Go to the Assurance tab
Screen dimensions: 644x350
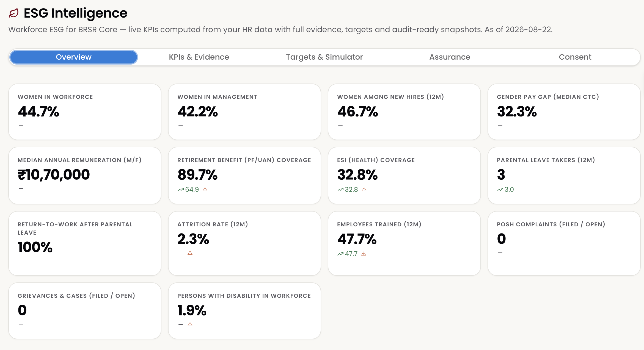450,57
